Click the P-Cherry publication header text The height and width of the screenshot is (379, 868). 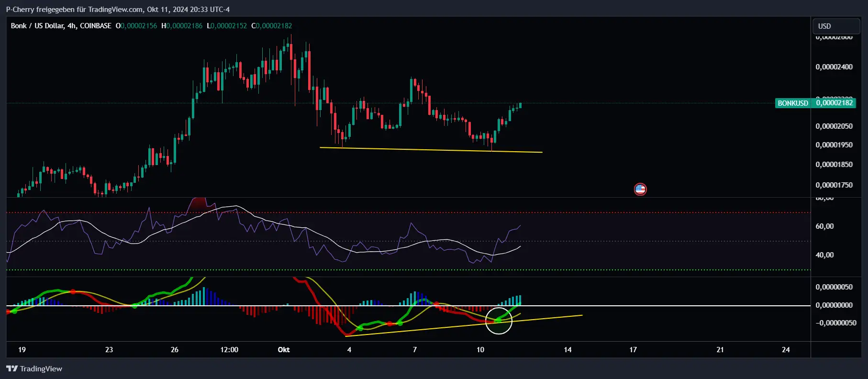click(118, 9)
